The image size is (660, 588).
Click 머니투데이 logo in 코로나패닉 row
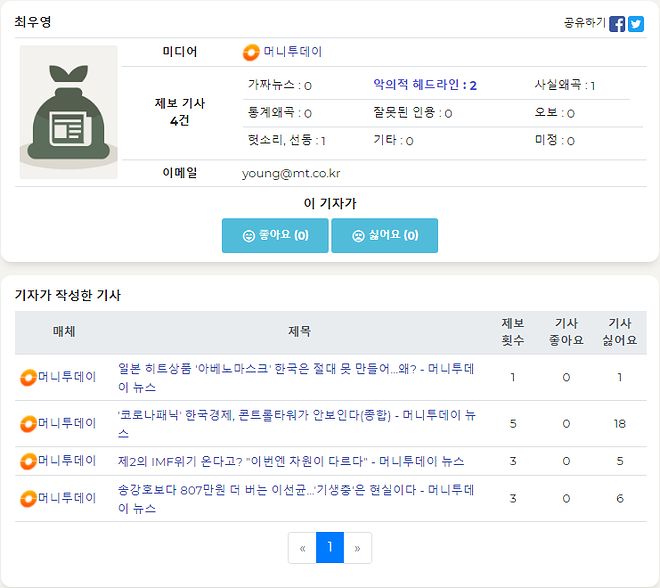[x=28, y=424]
